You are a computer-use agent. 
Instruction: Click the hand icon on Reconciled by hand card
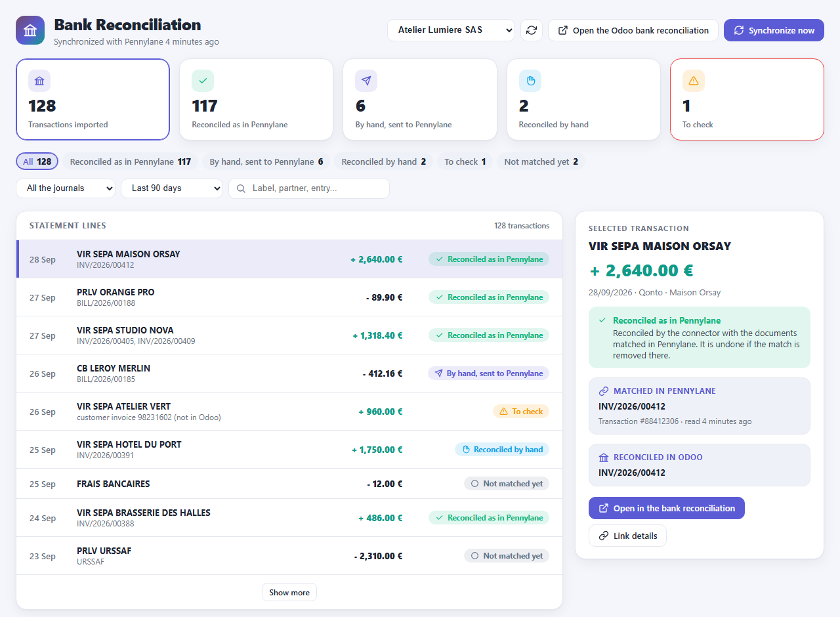(x=530, y=81)
